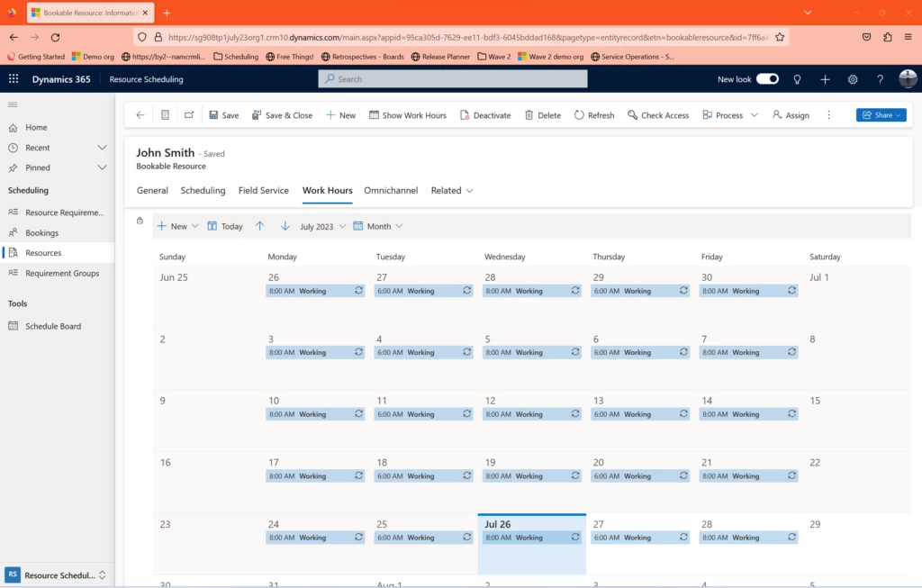The image size is (922, 588).
Task: Go to next month with down arrow
Action: (x=285, y=226)
